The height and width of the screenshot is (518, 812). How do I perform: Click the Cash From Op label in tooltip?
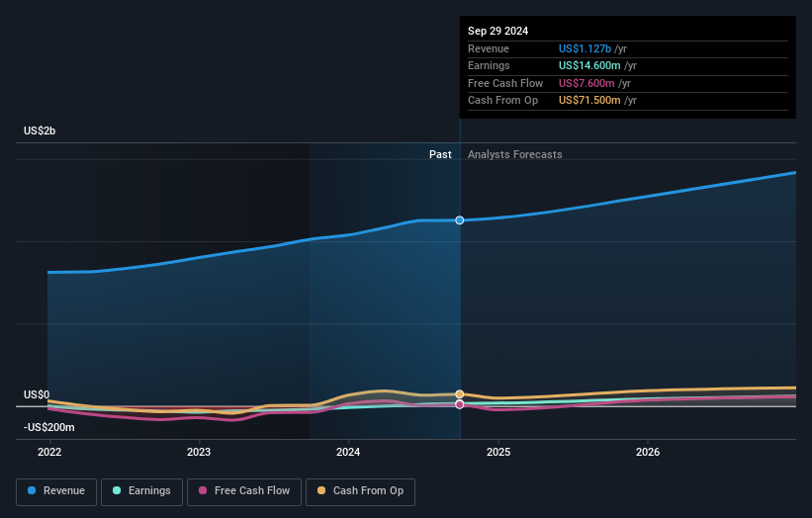[x=502, y=101]
